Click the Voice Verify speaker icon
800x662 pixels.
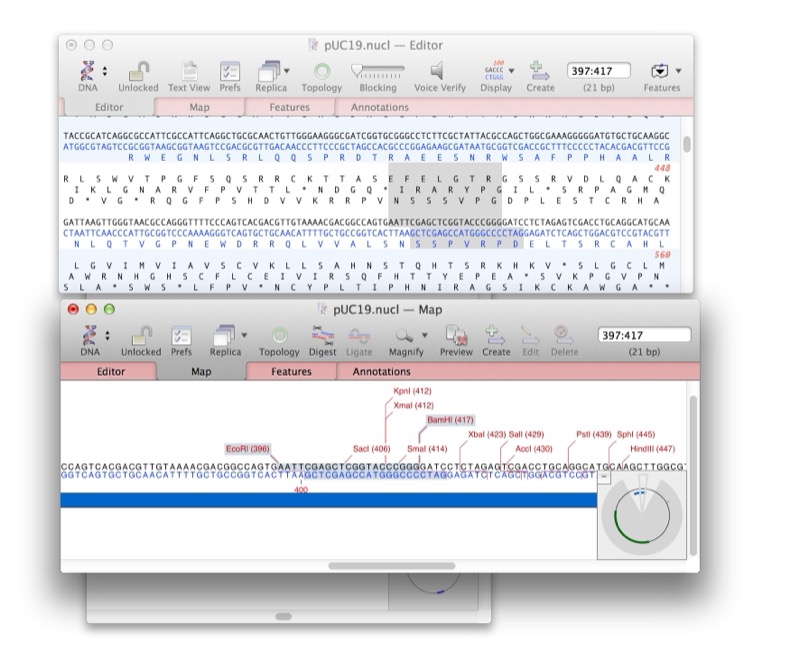click(x=439, y=72)
